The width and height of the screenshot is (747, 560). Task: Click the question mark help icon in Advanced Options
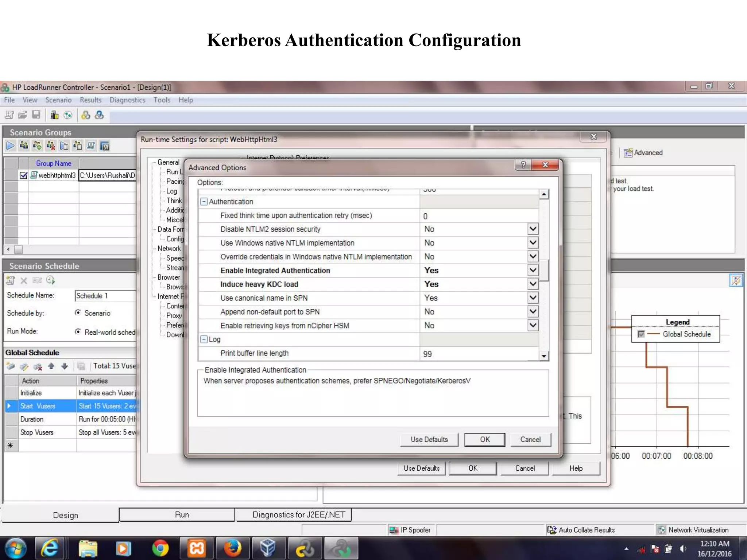pos(523,165)
